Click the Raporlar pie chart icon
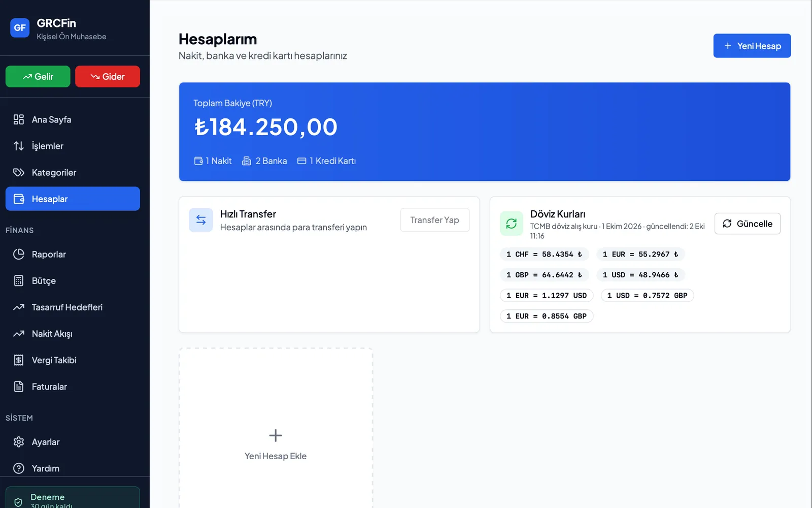The width and height of the screenshot is (812, 508). [x=19, y=254]
